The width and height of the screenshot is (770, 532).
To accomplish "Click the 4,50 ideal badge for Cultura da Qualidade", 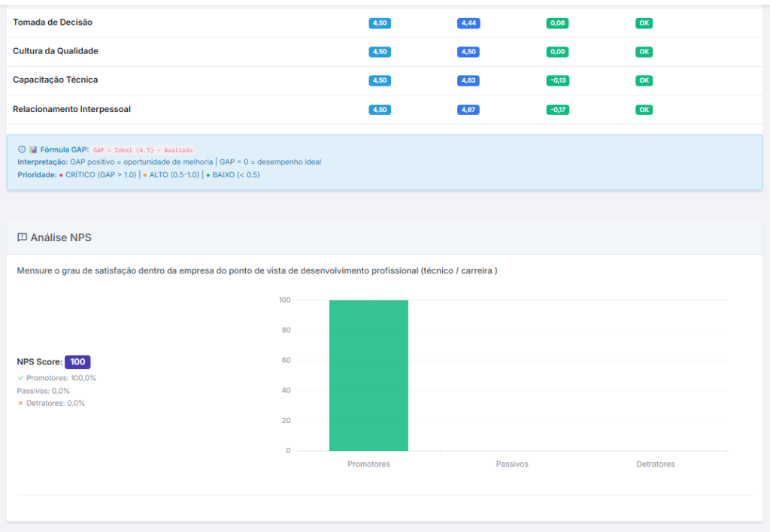I will [x=380, y=52].
